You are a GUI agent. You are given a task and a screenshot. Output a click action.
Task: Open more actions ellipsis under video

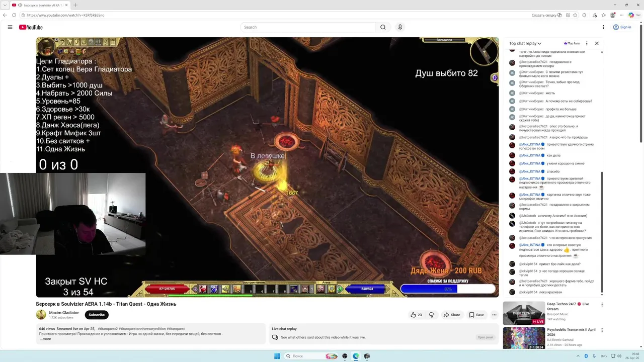tap(494, 315)
